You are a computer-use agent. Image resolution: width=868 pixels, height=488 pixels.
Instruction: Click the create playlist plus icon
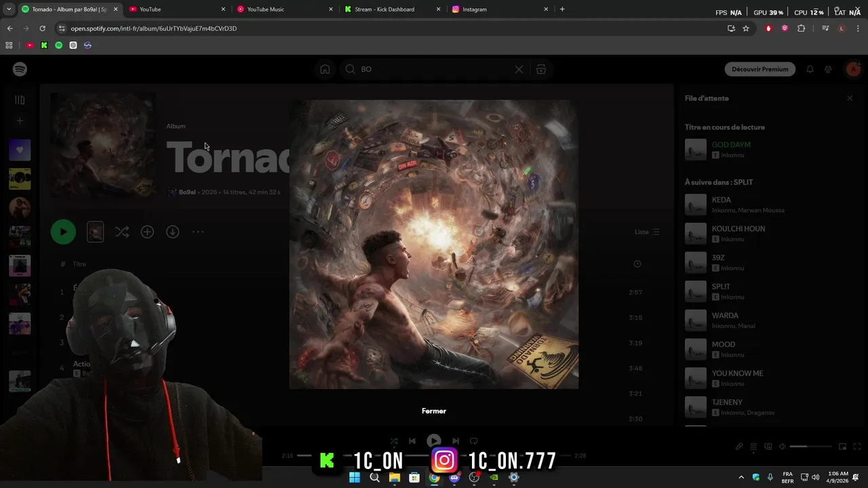click(x=20, y=121)
